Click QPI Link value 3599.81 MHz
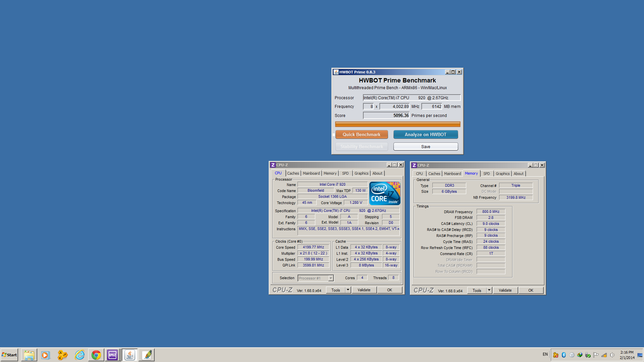644x362 pixels. pos(313,265)
